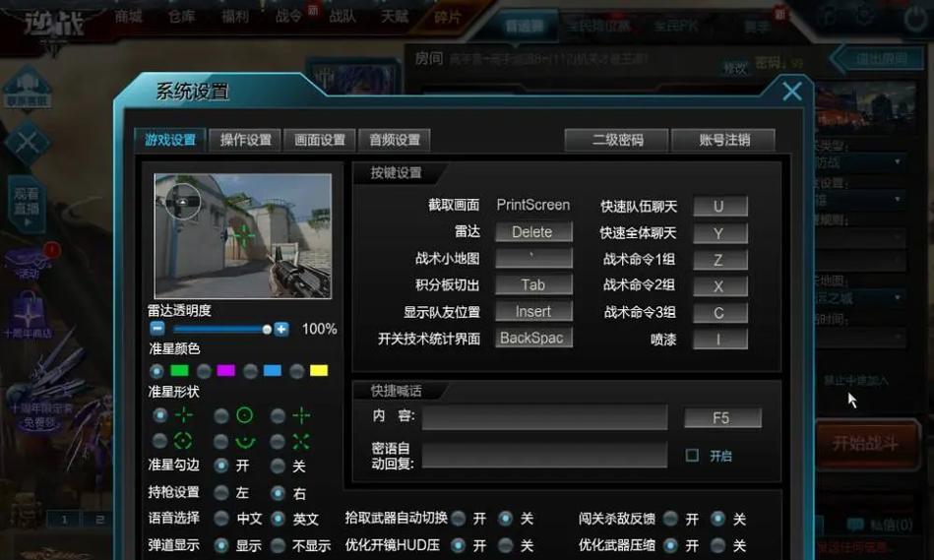Screen dimensions: 934x560
Task: Change the 快速队伍聊天 key U
Action: tap(720, 206)
